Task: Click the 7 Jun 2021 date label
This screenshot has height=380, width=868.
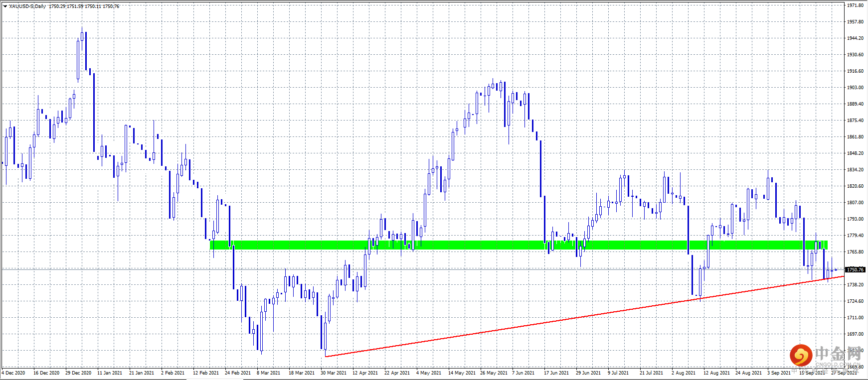Action: [x=523, y=373]
